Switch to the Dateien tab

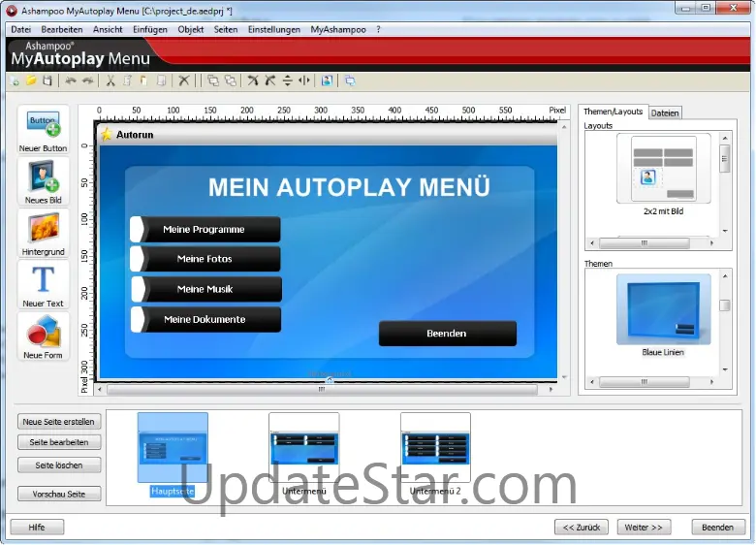[665, 112]
